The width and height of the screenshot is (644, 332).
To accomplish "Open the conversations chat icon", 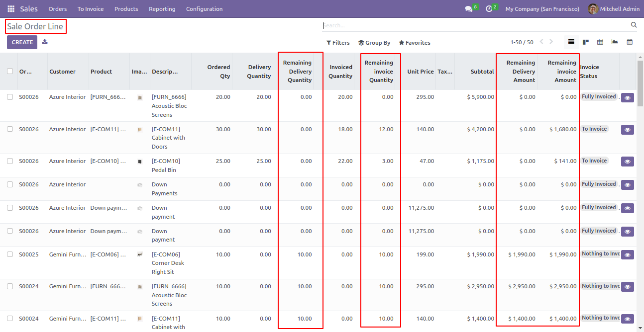I will [x=468, y=9].
